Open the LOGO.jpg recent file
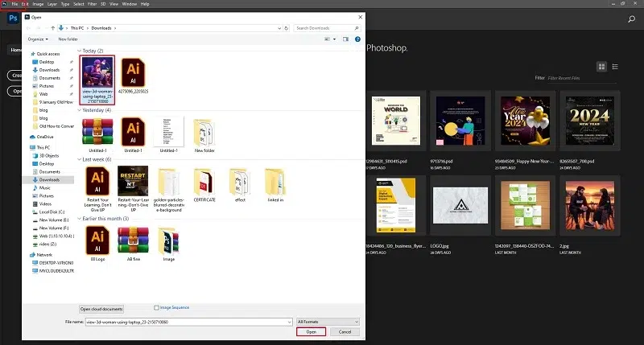Screen dimensions: 644x345 click(460, 206)
